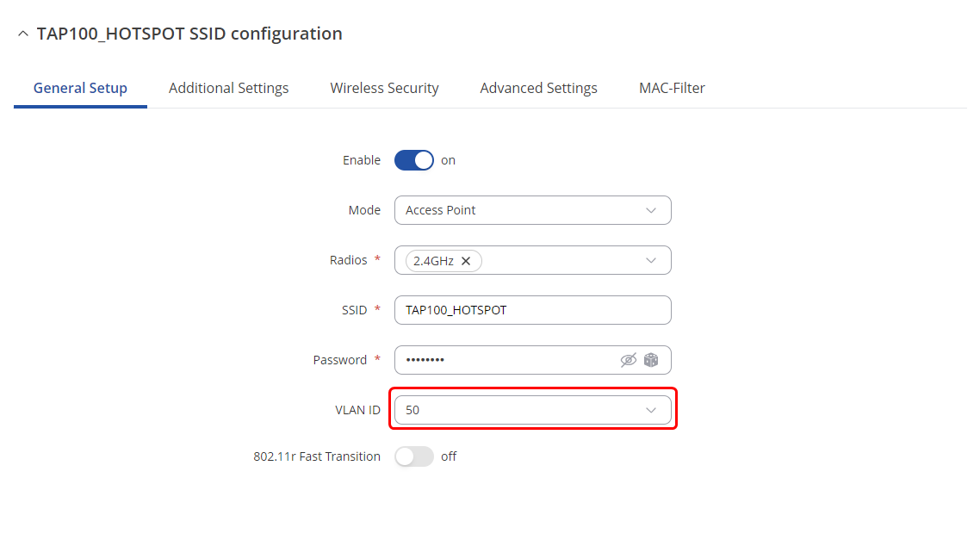Toggle the Enable switch off
This screenshot has height=540, width=980.
414,160
